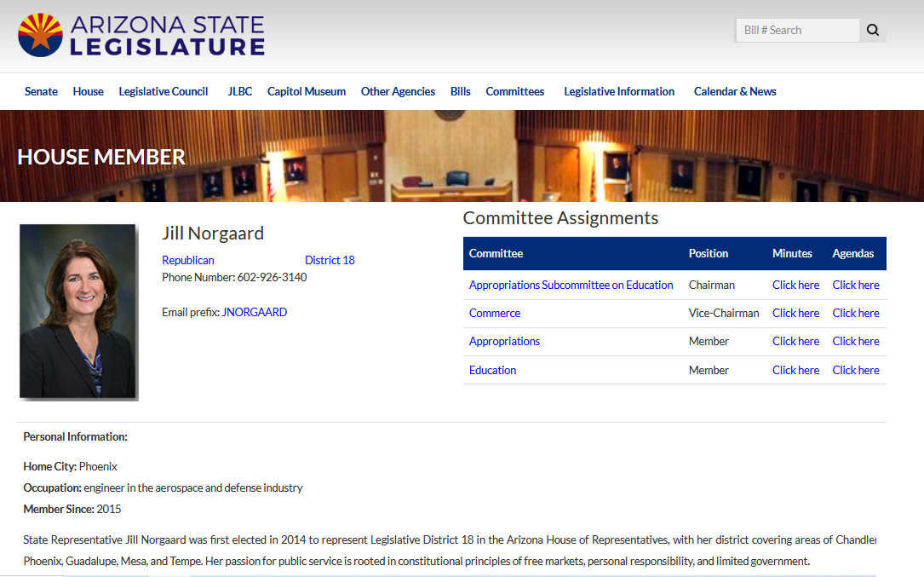Open the Legislative Council menu
Viewport: 924px width, 577px height.
pos(164,91)
